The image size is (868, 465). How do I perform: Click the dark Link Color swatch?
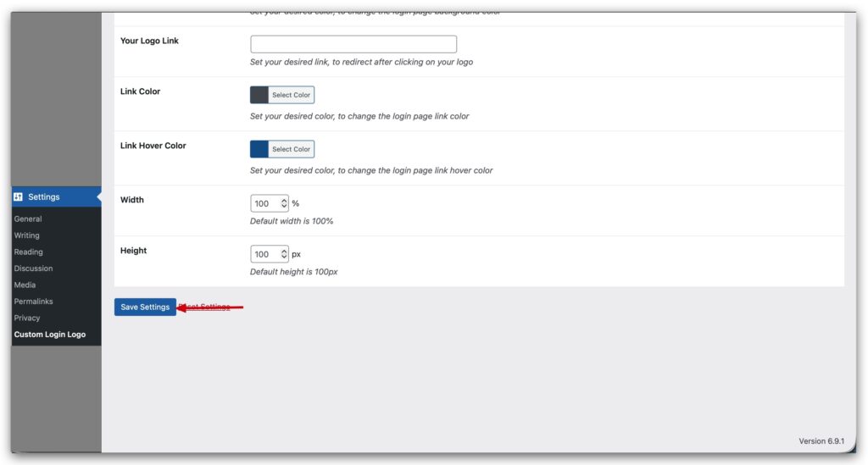coord(259,95)
